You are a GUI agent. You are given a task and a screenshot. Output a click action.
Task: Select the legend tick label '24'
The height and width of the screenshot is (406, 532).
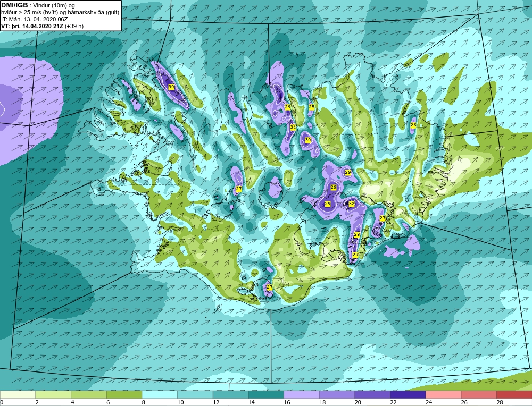429,402
